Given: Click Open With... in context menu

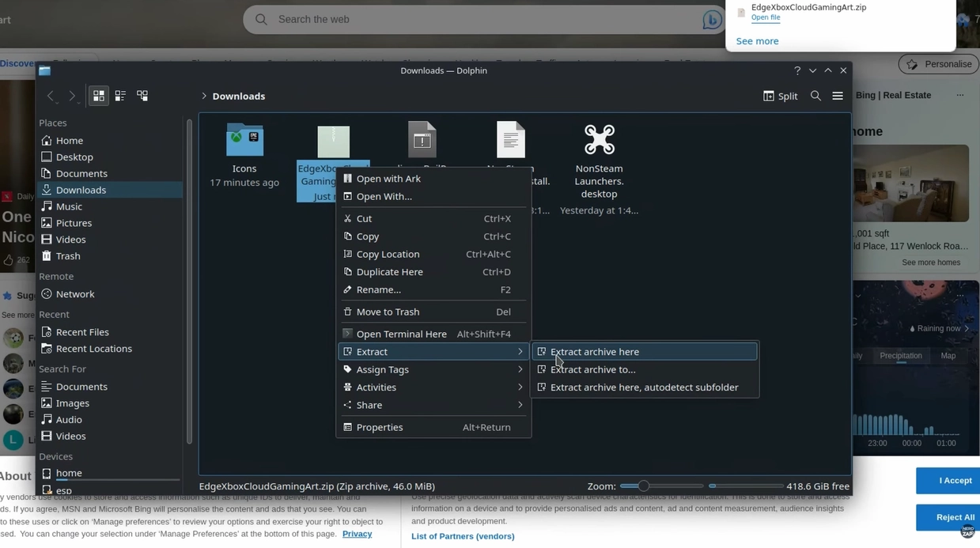Looking at the screenshot, I should click(x=384, y=196).
